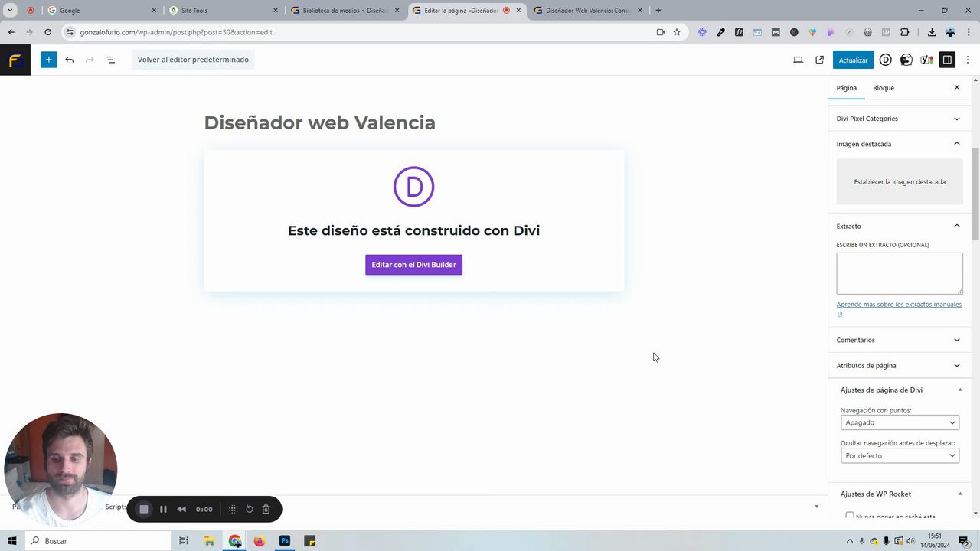Click the block inserter plus button
This screenshot has width=980, height=551.
[48, 60]
